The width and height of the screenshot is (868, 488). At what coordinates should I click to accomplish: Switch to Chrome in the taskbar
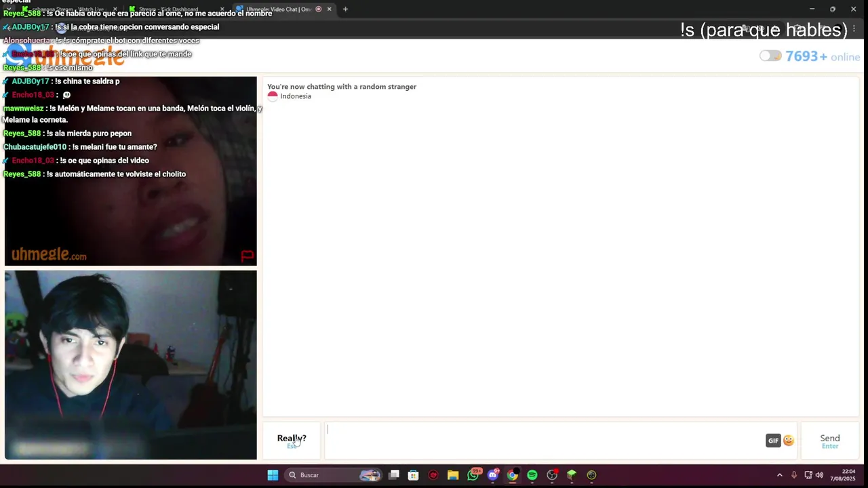point(513,475)
